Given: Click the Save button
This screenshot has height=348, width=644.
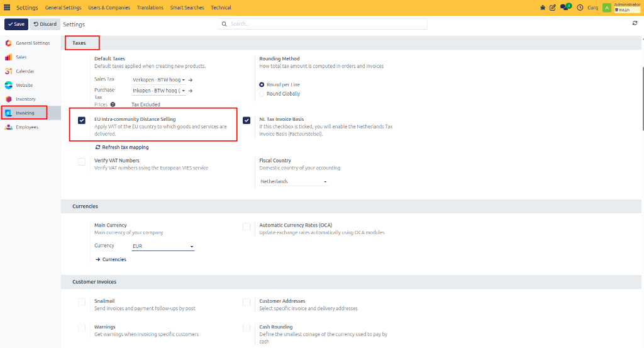Looking at the screenshot, I should tap(16, 25).
